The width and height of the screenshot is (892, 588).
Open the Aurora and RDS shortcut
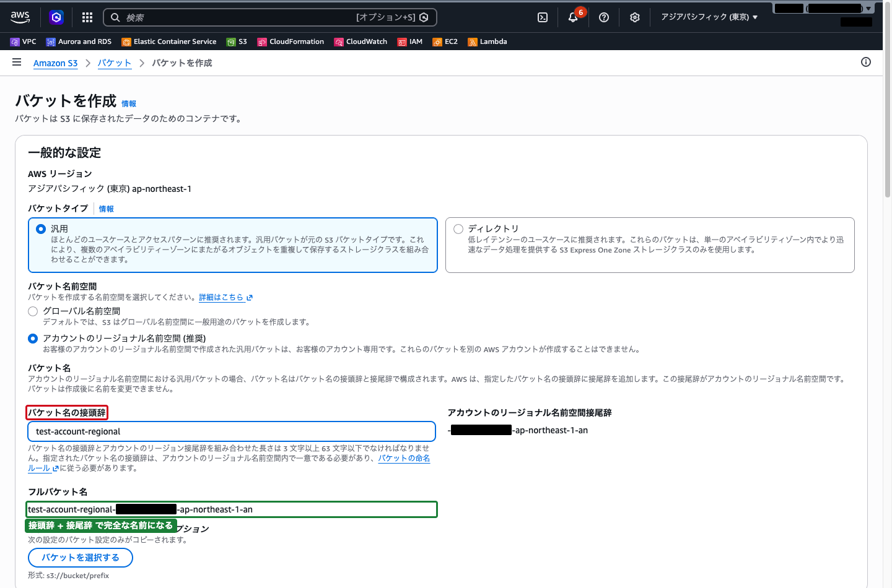[x=79, y=41]
